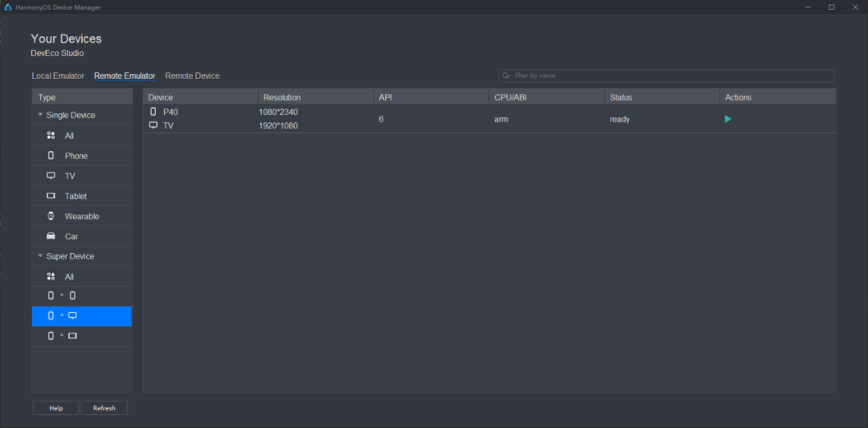
Task: Click the Status column header
Action: pos(620,97)
